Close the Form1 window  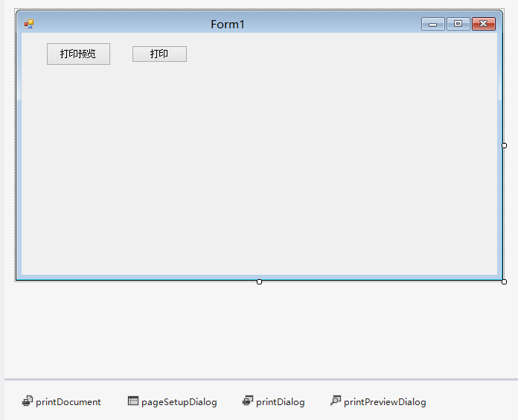tap(484, 24)
